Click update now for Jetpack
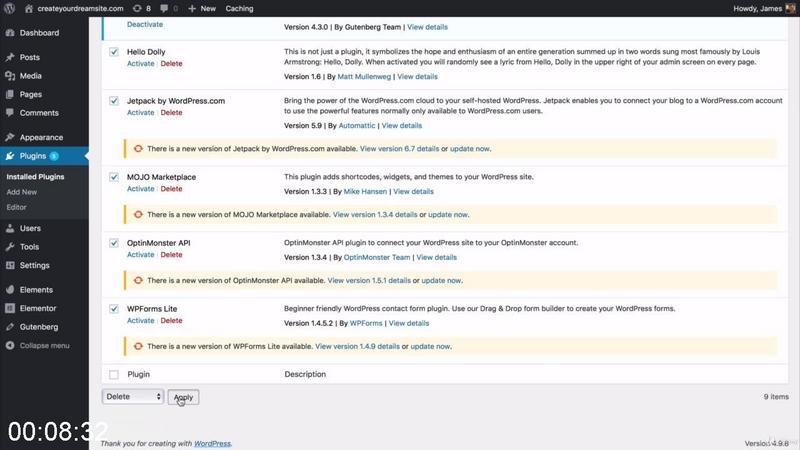 click(469, 149)
